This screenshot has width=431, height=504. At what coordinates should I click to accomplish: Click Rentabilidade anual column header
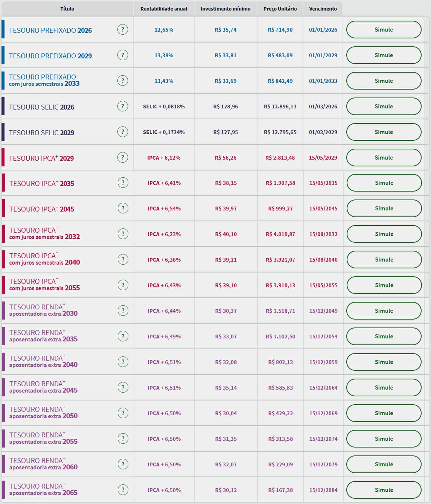pyautogui.click(x=164, y=9)
